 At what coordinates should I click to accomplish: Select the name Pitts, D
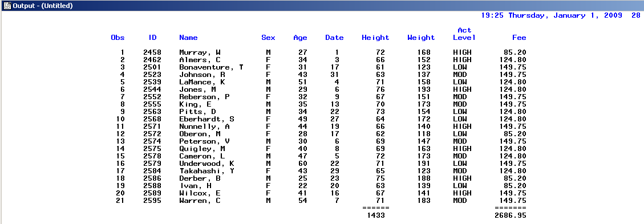pos(197,112)
